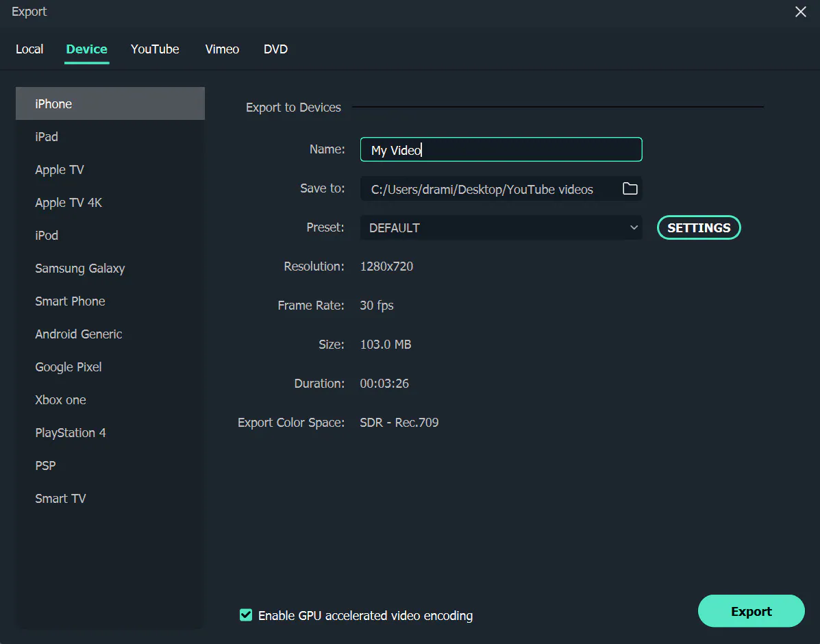The height and width of the screenshot is (644, 820).
Task: Choose Apple TV 4K device
Action: tap(69, 203)
